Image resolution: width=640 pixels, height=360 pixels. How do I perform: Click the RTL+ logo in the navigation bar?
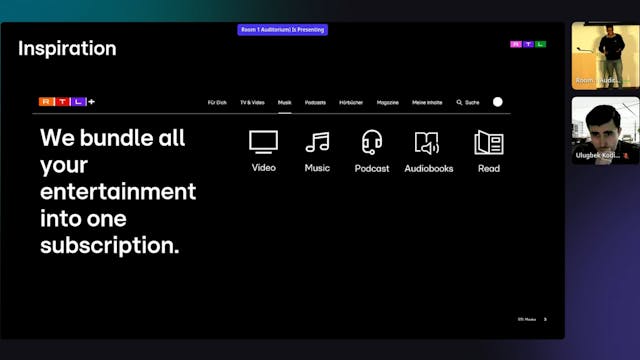click(x=67, y=102)
